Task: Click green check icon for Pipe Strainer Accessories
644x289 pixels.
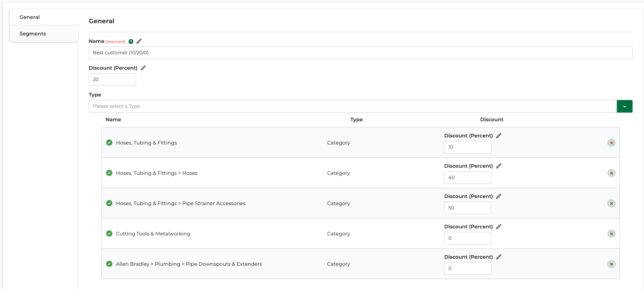Action: pos(109,203)
